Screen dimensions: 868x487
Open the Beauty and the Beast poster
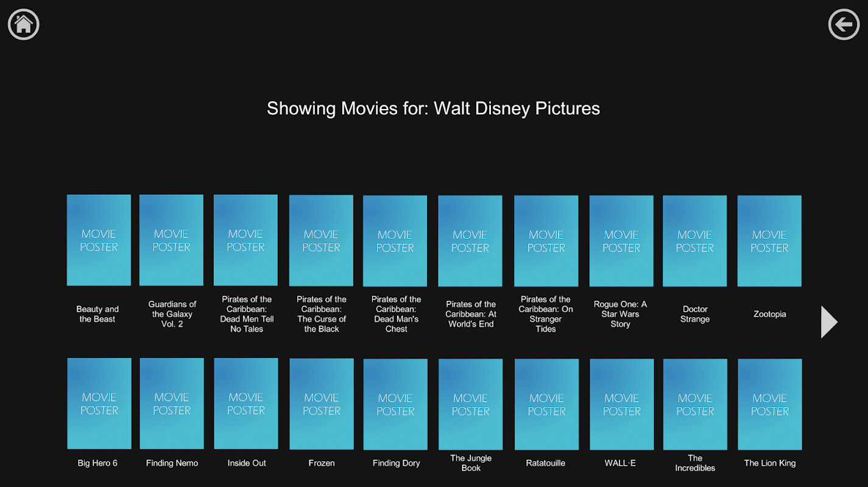(99, 240)
